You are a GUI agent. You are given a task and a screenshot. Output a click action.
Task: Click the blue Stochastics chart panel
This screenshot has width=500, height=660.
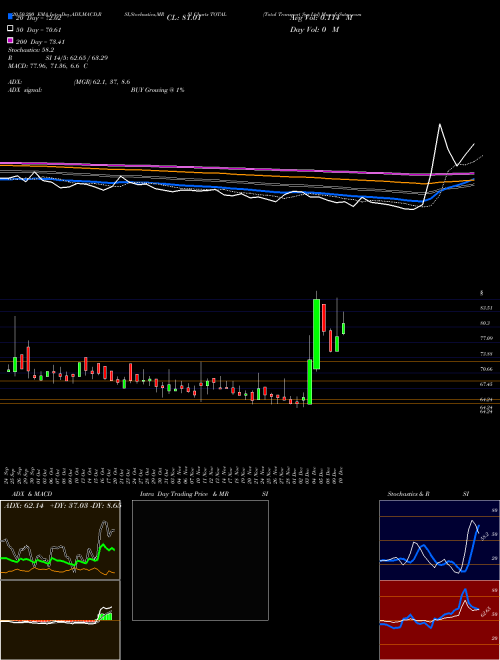tap(439, 540)
